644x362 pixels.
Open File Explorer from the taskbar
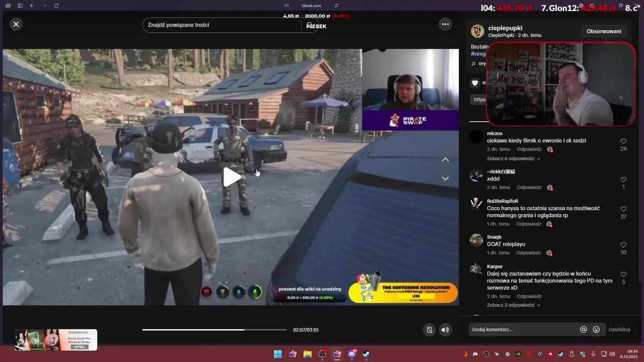point(307,354)
